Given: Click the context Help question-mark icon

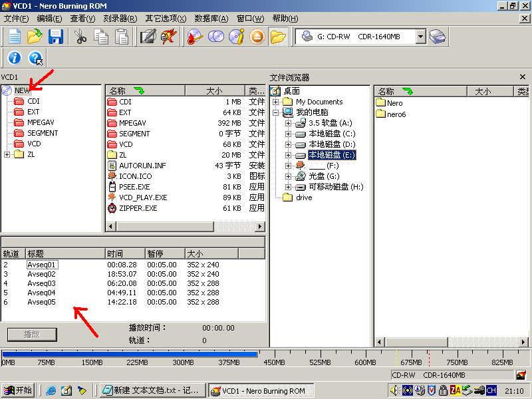Looking at the screenshot, I should (35, 59).
